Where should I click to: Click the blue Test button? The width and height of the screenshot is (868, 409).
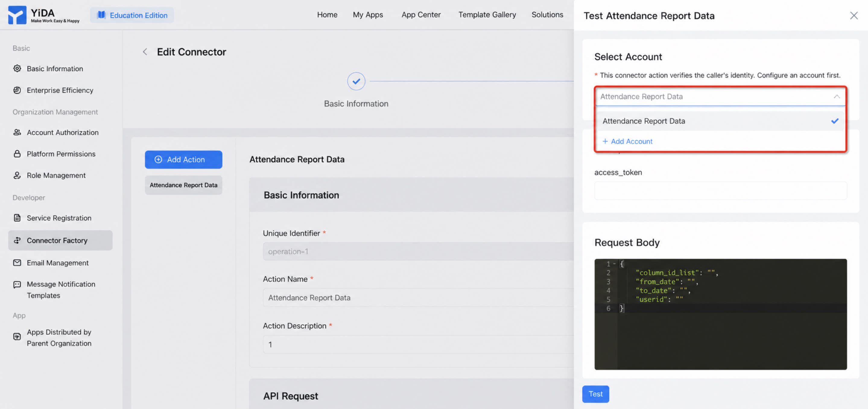(595, 394)
